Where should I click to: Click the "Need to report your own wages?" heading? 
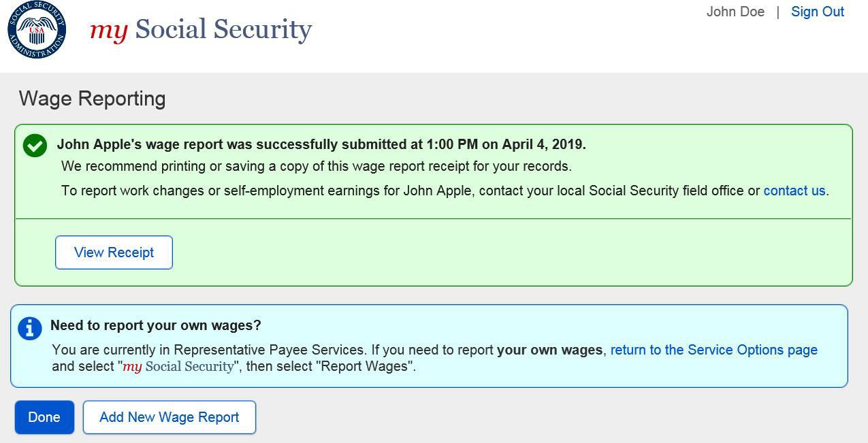[x=156, y=325]
